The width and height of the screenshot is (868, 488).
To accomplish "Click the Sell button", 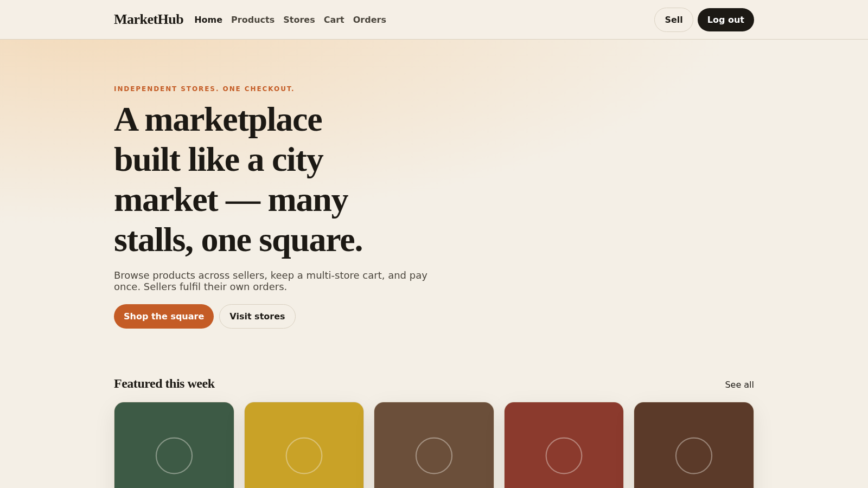I will pyautogui.click(x=674, y=20).
